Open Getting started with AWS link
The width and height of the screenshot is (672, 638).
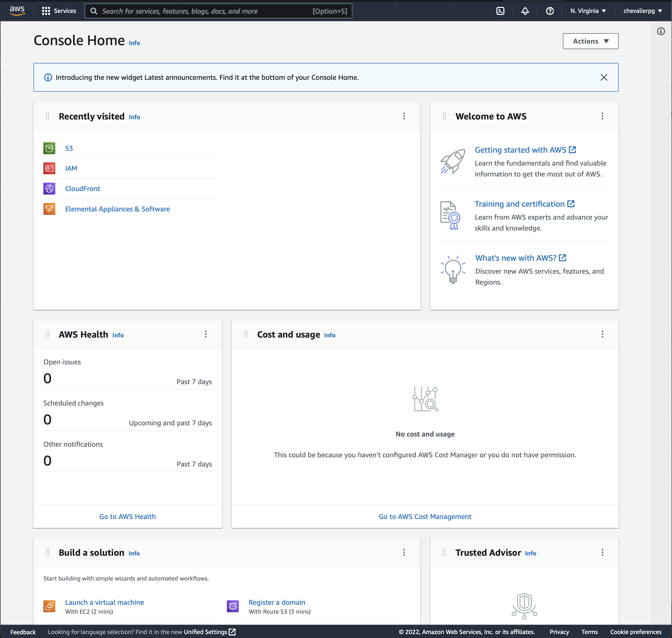525,150
